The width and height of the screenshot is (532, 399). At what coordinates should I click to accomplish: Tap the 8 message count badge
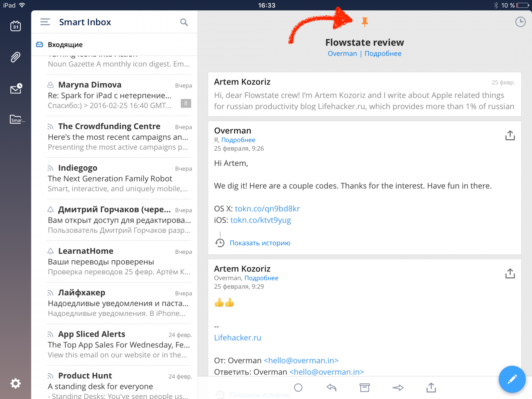pyautogui.click(x=186, y=103)
